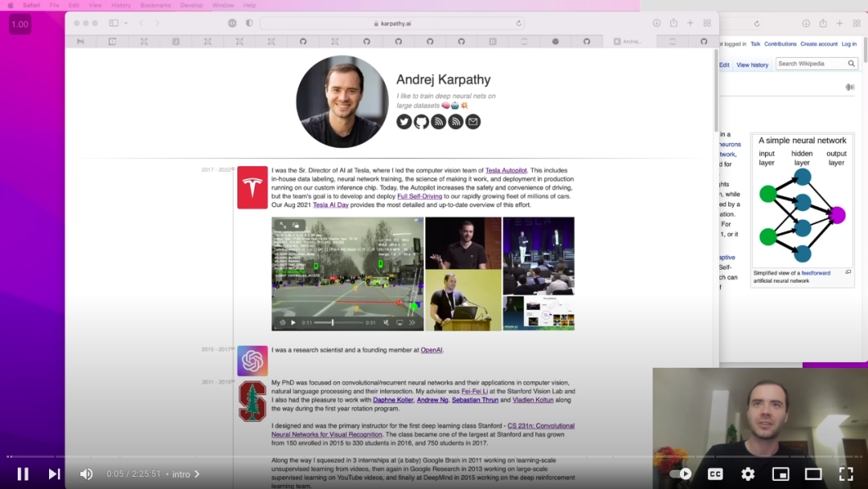
Task: Follow the Tesla Autopilot link
Action: click(x=506, y=170)
